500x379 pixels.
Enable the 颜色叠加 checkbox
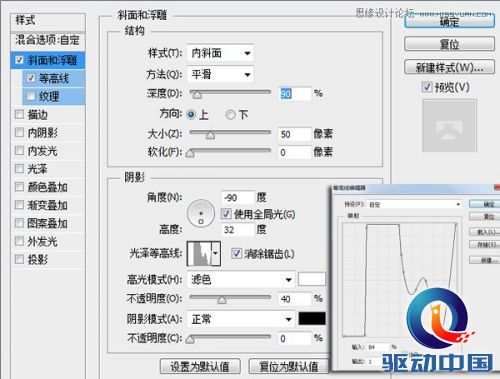(x=19, y=187)
